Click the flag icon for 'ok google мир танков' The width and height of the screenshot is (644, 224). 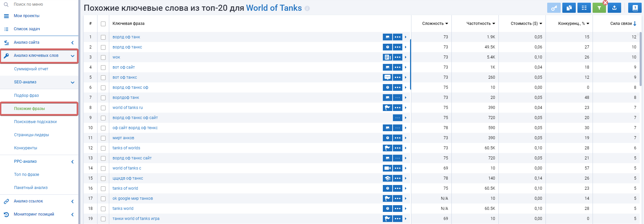pos(387,198)
